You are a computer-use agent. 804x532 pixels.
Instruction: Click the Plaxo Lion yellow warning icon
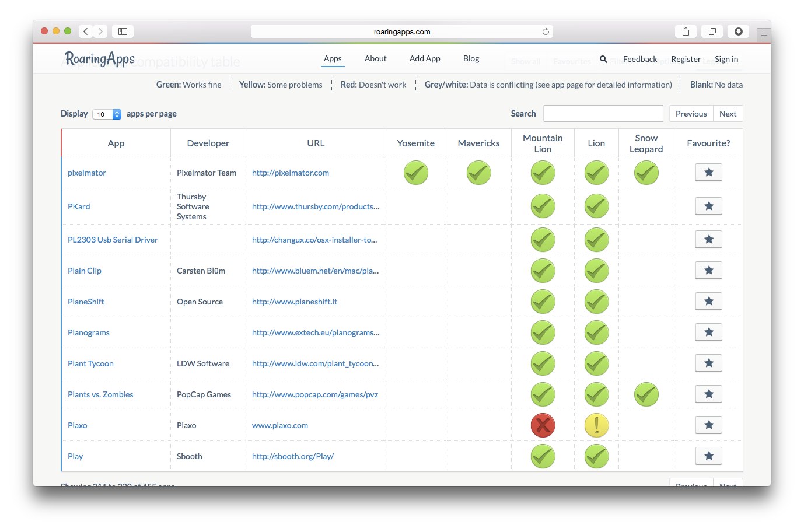[596, 425]
